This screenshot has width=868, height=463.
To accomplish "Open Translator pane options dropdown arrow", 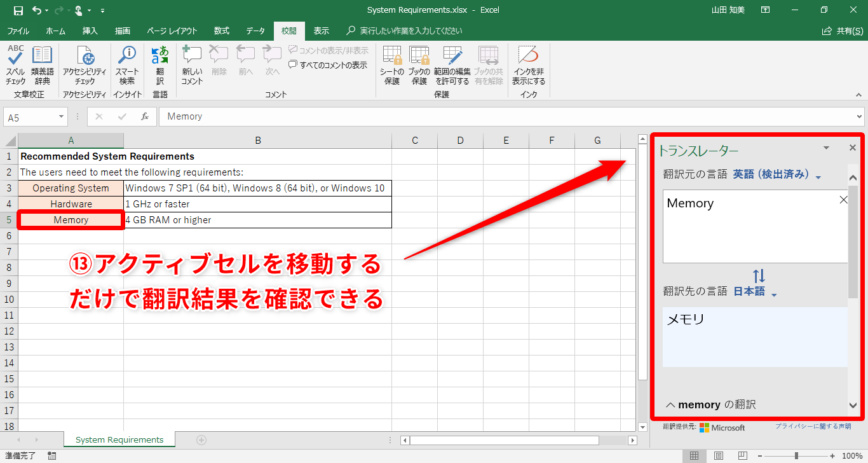I will (x=826, y=148).
